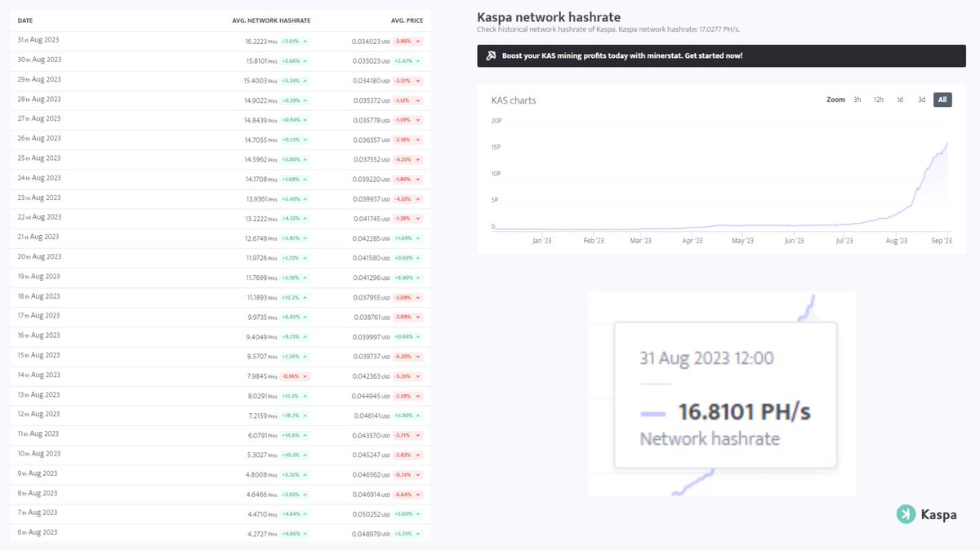The height and width of the screenshot is (551, 980).
Task: Click the 16.2223 PH/s hashrate value
Action: (x=261, y=40)
